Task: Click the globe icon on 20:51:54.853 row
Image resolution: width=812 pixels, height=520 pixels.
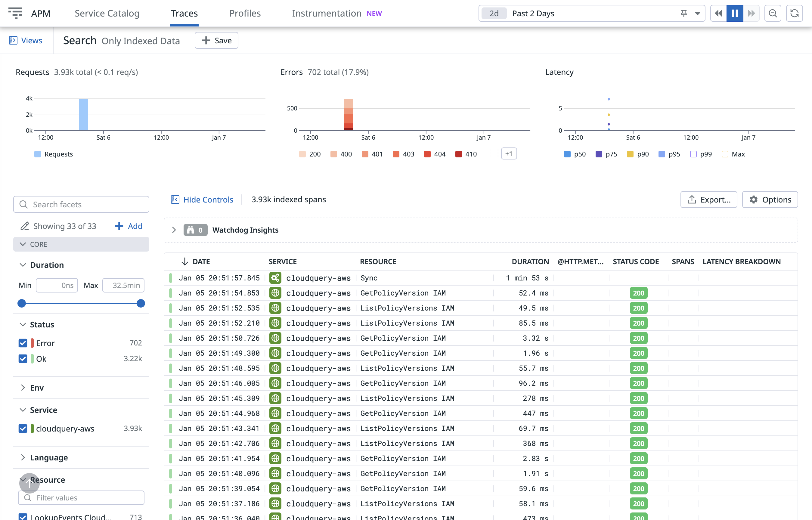Action: coord(275,293)
